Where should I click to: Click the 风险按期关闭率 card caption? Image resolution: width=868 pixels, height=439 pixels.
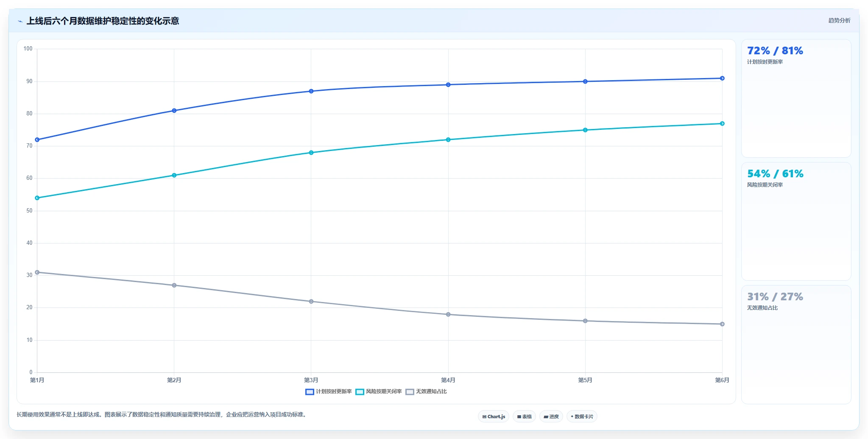(x=765, y=185)
